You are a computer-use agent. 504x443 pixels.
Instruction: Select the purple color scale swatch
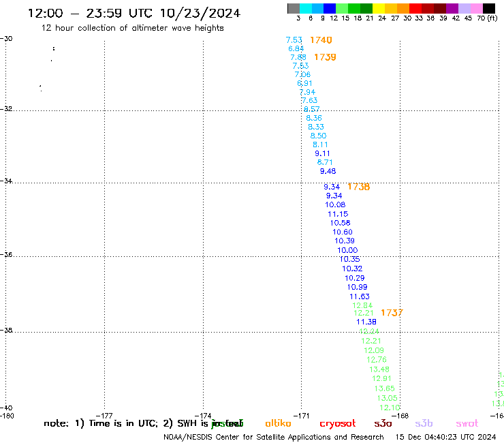point(452,8)
